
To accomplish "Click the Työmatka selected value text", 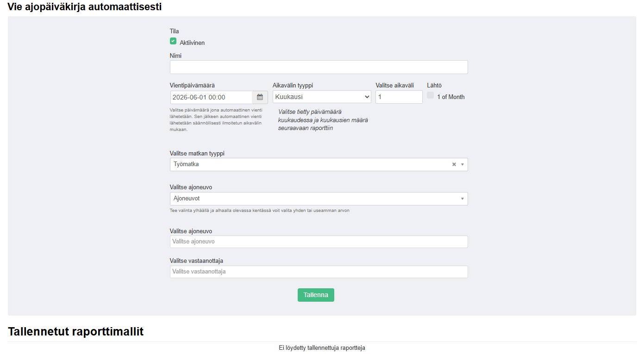I will tap(186, 164).
